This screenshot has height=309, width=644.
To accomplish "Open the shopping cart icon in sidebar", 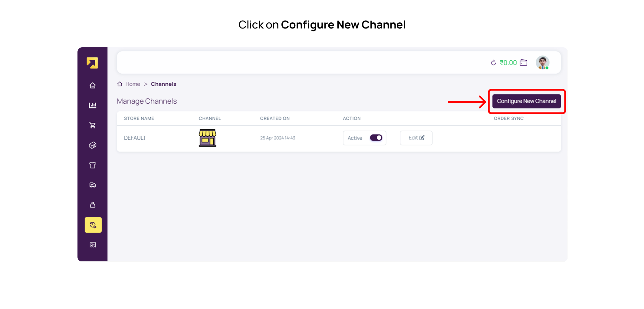I will [93, 125].
